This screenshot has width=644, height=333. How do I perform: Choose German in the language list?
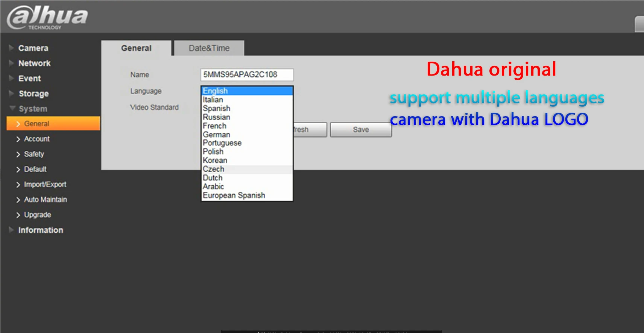[247, 134]
